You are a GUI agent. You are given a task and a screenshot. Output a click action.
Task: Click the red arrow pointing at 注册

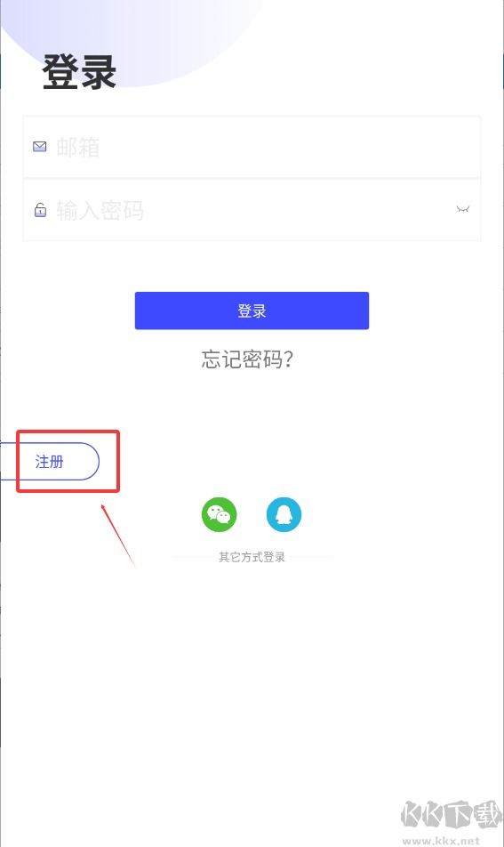click(117, 534)
